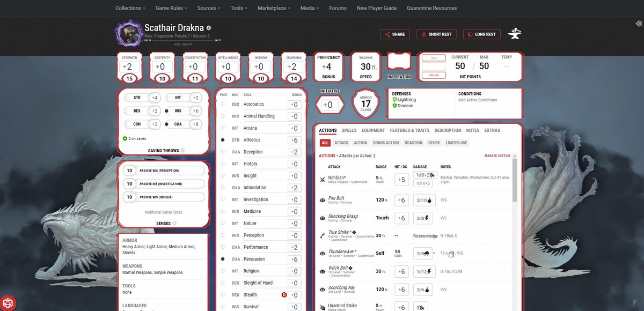Open the red dice roller icon
The height and width of the screenshot is (311, 644).
(x=8, y=302)
